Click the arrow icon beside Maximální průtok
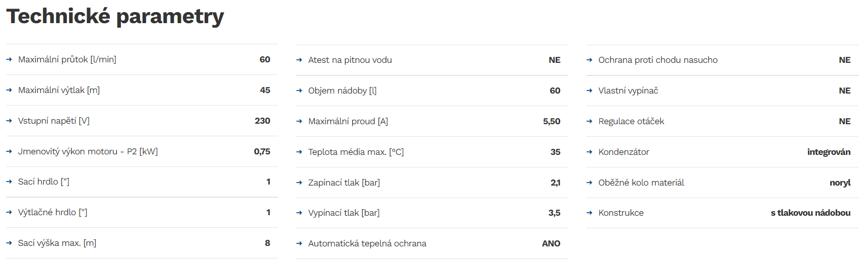This screenshot has width=868, height=265. tap(9, 59)
